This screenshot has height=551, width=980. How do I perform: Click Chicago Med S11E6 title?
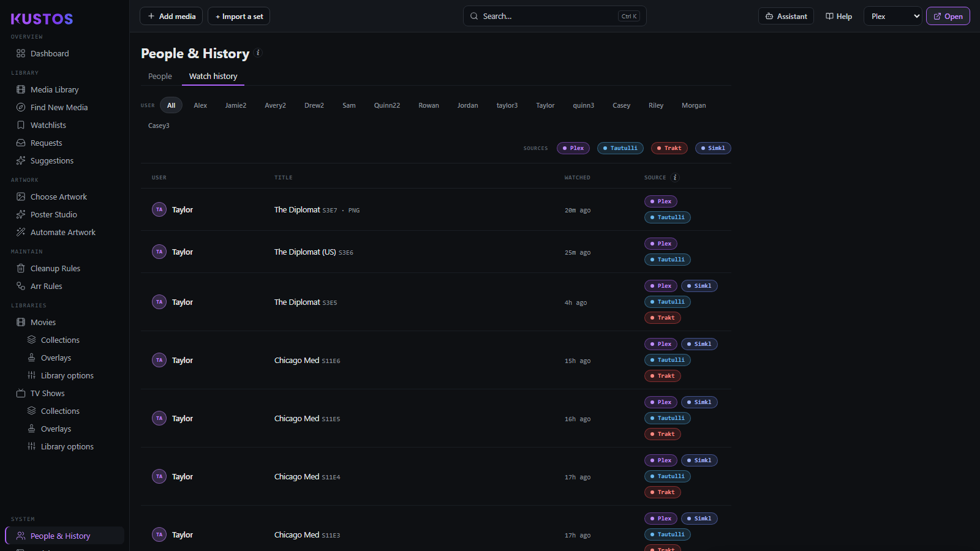(x=307, y=361)
